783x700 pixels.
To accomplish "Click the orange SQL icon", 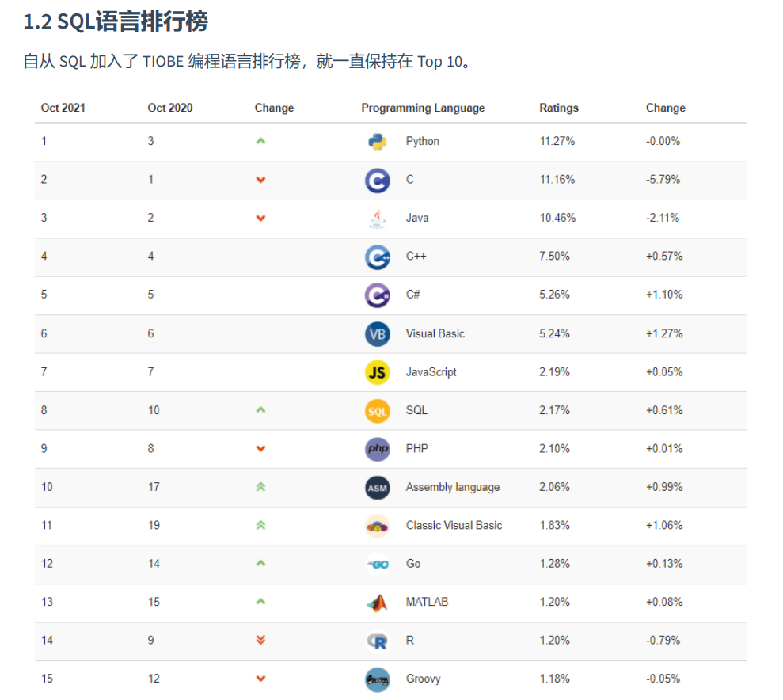I will click(x=378, y=411).
